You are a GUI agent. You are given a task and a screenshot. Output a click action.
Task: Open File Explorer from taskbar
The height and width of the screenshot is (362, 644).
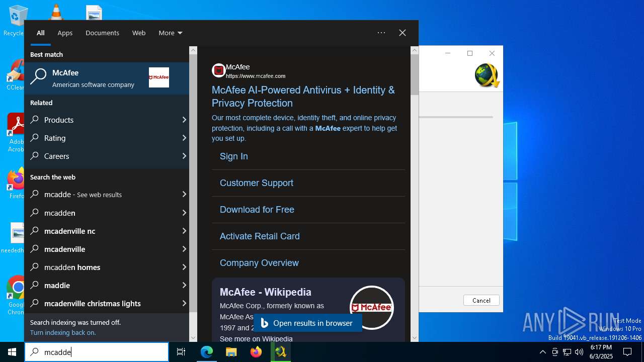pos(231,352)
